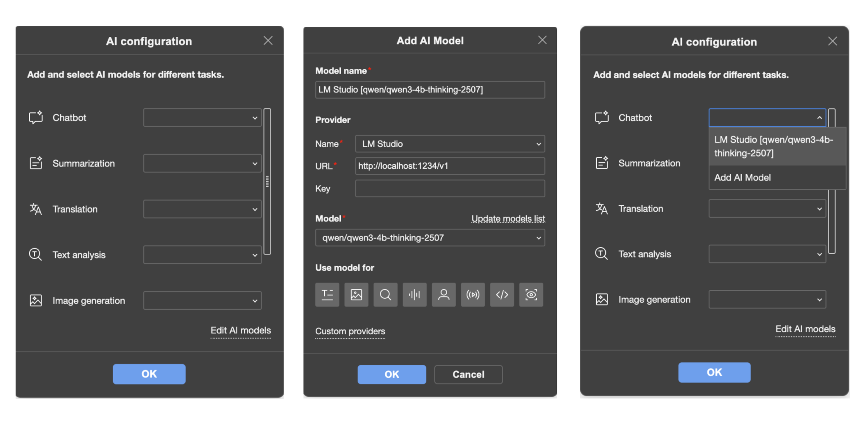Click the Key input field
Screen dimensions: 868x426
point(450,188)
